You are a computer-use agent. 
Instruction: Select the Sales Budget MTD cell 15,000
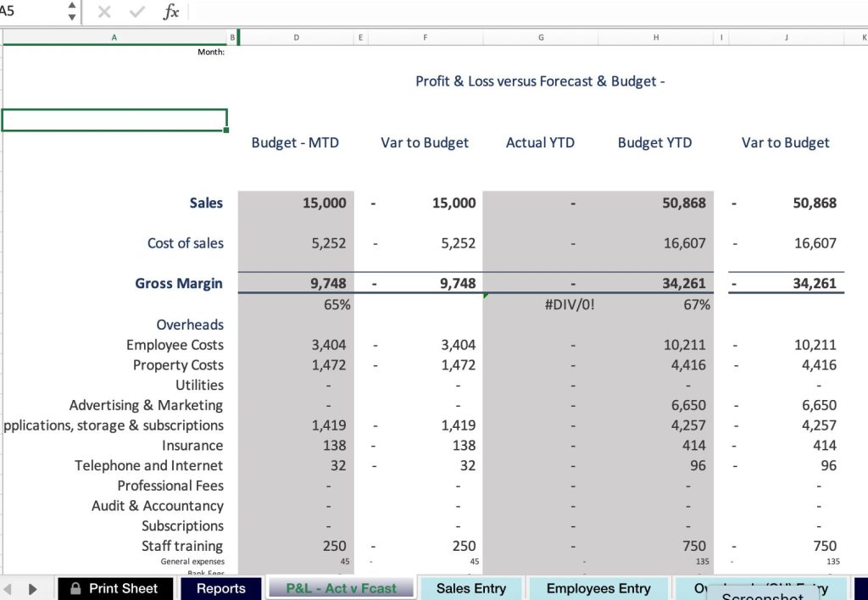pos(324,203)
